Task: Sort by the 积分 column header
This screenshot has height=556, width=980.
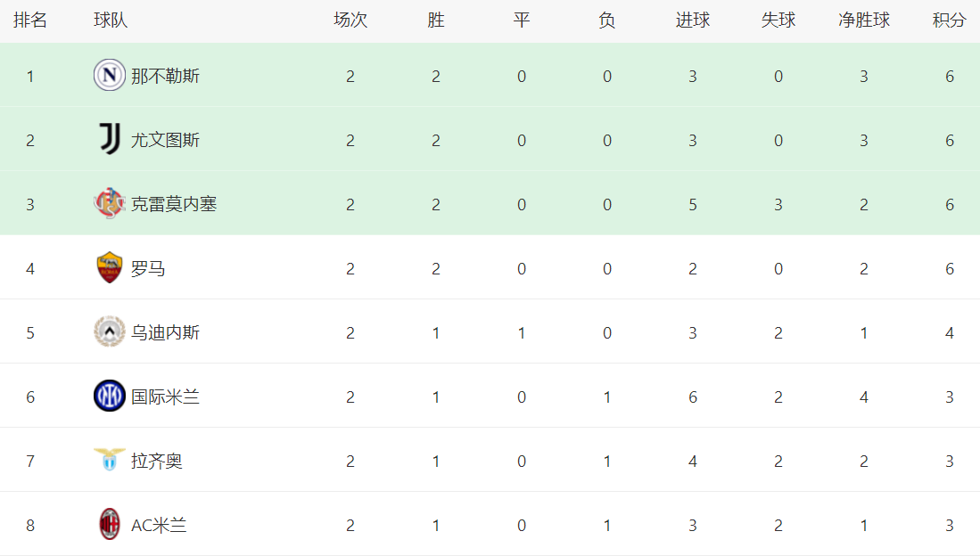Action: (950, 20)
